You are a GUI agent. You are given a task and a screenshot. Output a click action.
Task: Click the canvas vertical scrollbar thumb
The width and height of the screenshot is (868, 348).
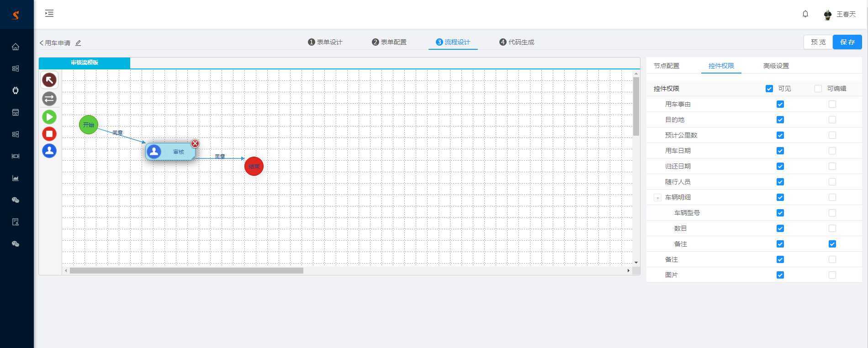[x=636, y=106]
